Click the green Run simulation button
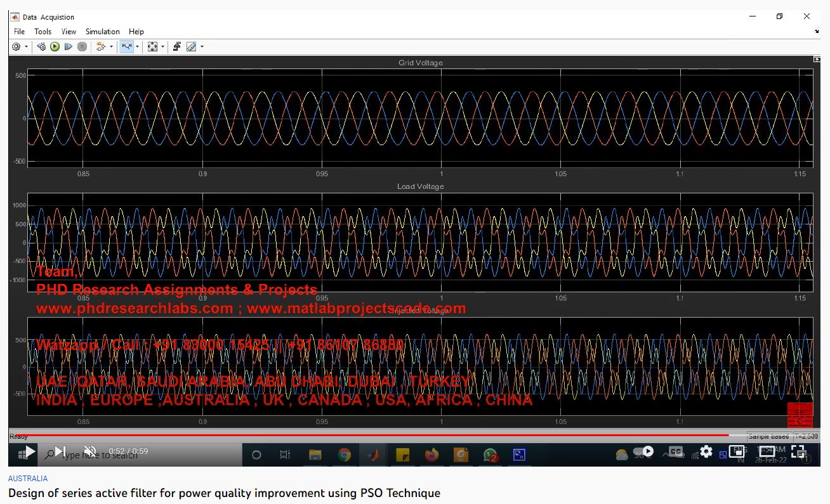The image size is (830, 504). (55, 47)
